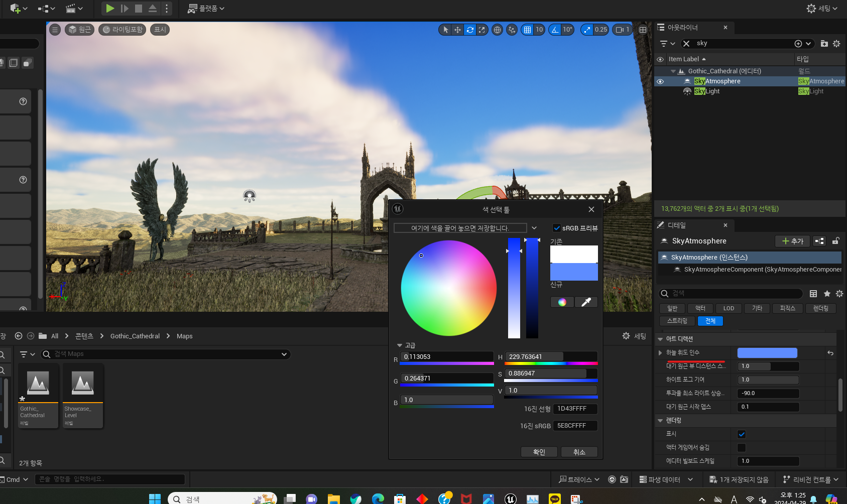Click 취소 to cancel color picker
847x504 pixels.
click(x=579, y=452)
